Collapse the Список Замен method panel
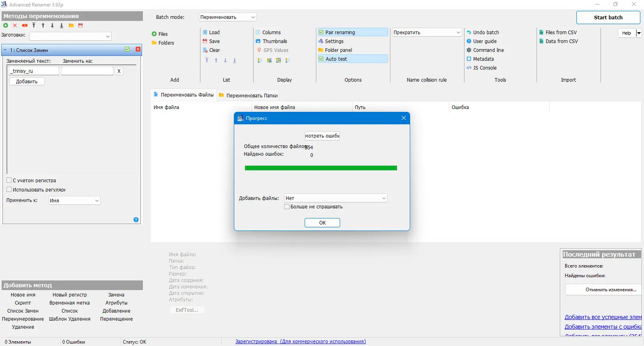 (5, 50)
